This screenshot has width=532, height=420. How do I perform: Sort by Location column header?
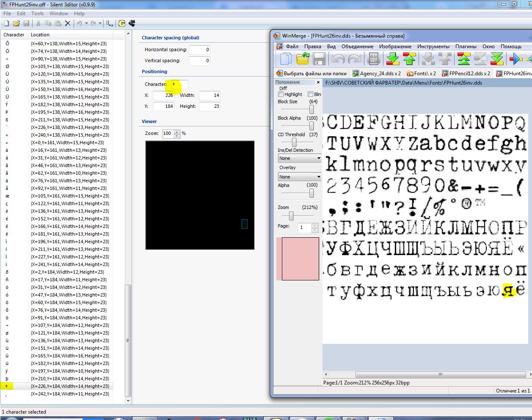click(x=71, y=35)
